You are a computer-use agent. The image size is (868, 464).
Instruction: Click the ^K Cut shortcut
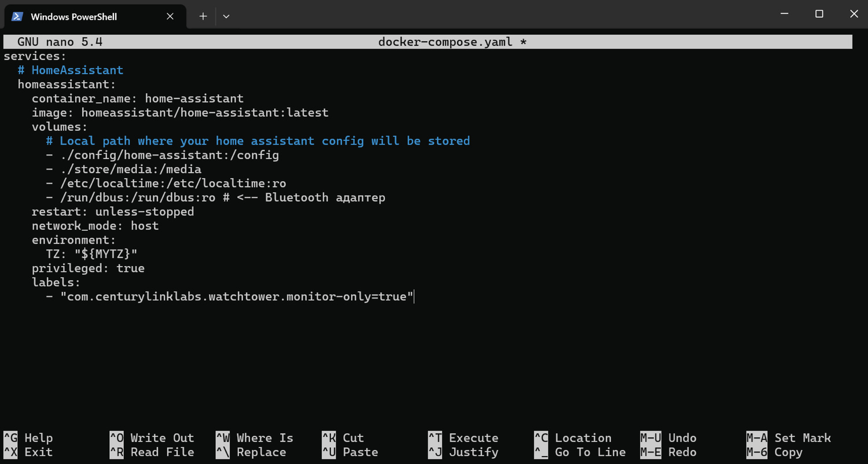[343, 438]
